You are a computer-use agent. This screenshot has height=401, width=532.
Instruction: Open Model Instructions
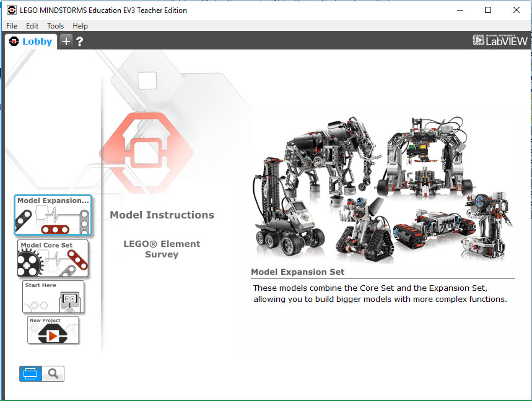pyautogui.click(x=162, y=215)
